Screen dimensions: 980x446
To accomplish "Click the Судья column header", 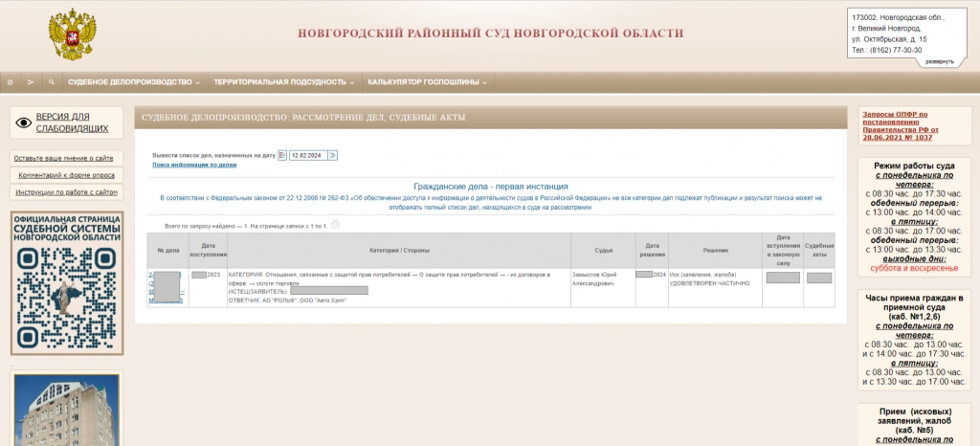I will [603, 251].
